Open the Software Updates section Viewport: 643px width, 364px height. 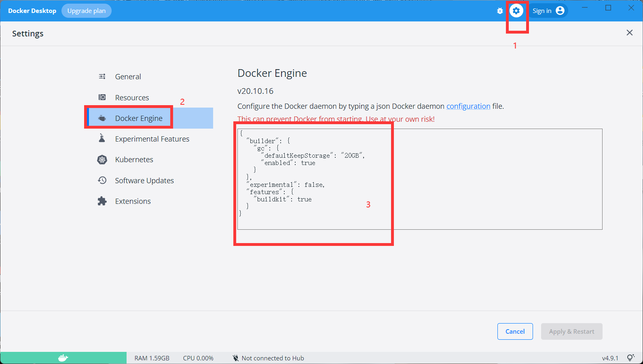point(144,180)
